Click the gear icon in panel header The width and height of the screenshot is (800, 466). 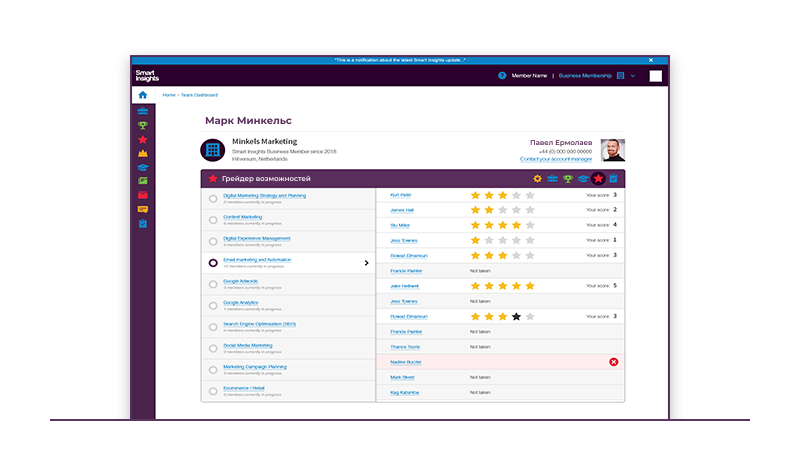(537, 179)
